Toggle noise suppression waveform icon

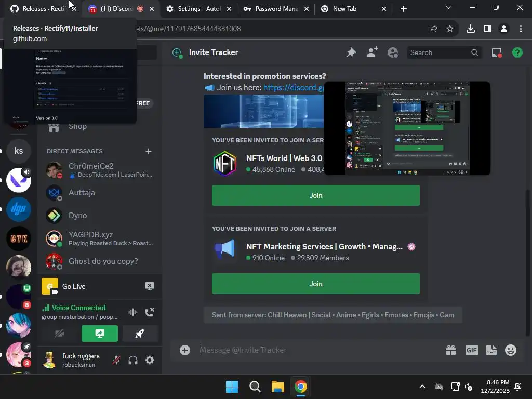pyautogui.click(x=132, y=312)
